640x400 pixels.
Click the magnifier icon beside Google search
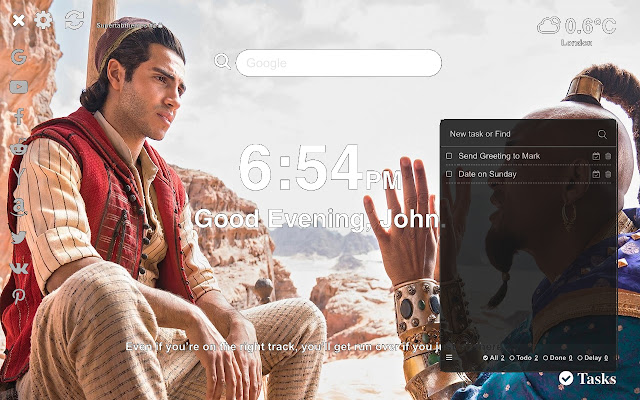click(222, 62)
